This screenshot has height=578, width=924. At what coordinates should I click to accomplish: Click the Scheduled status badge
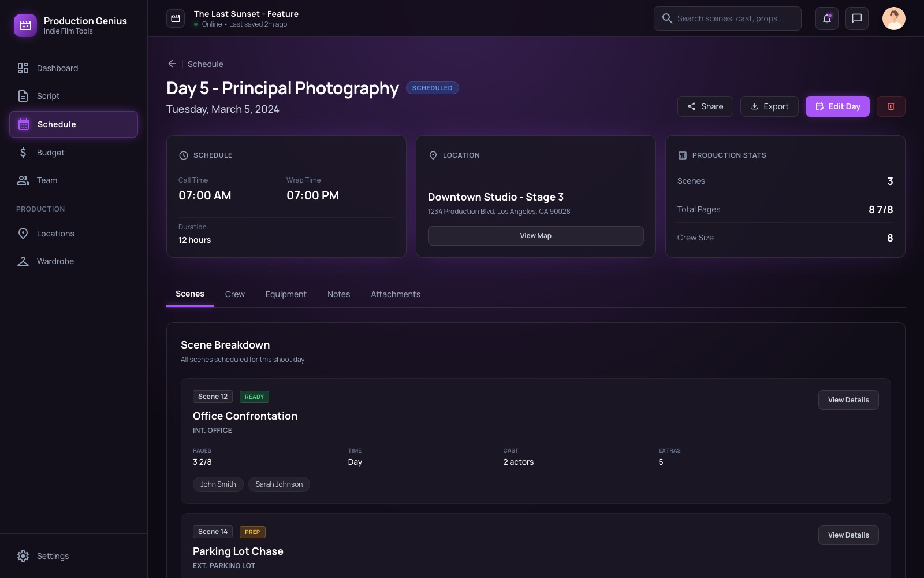[x=432, y=88]
